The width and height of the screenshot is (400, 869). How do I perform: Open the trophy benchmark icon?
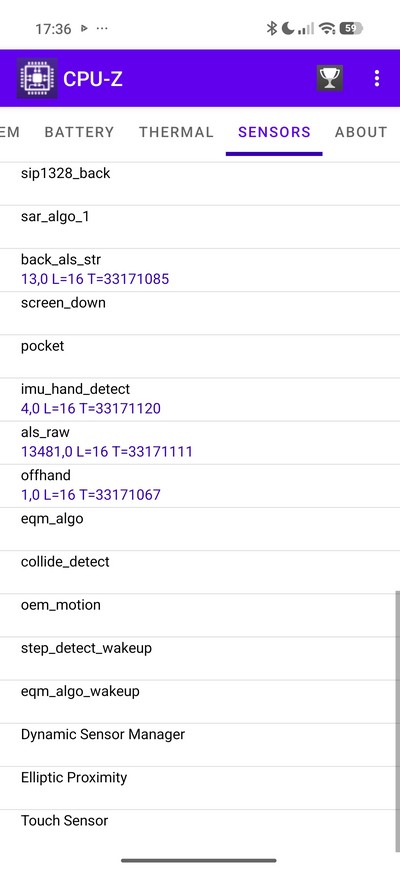330,78
